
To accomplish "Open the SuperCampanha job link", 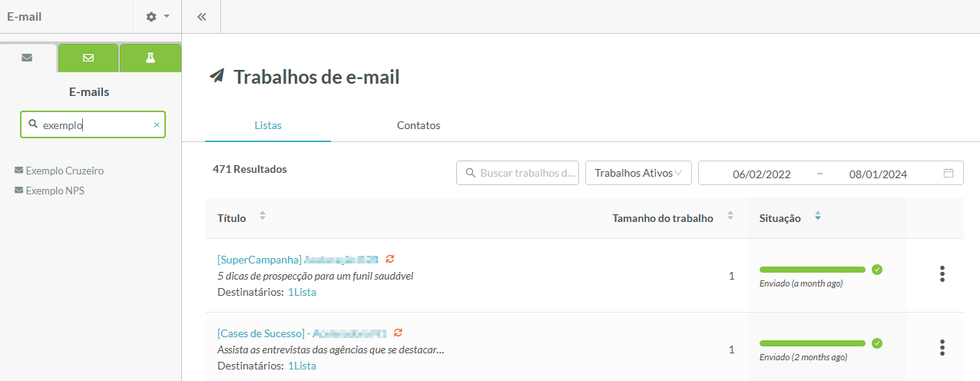I will [x=259, y=260].
